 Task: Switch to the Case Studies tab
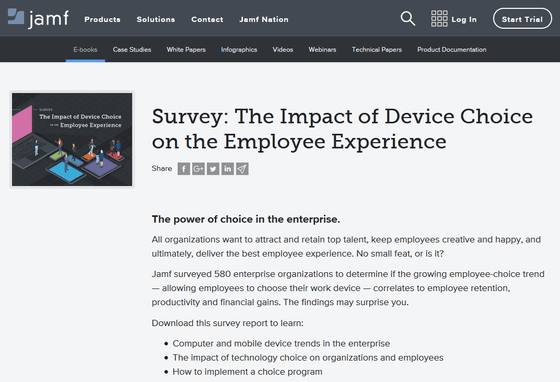tap(132, 50)
